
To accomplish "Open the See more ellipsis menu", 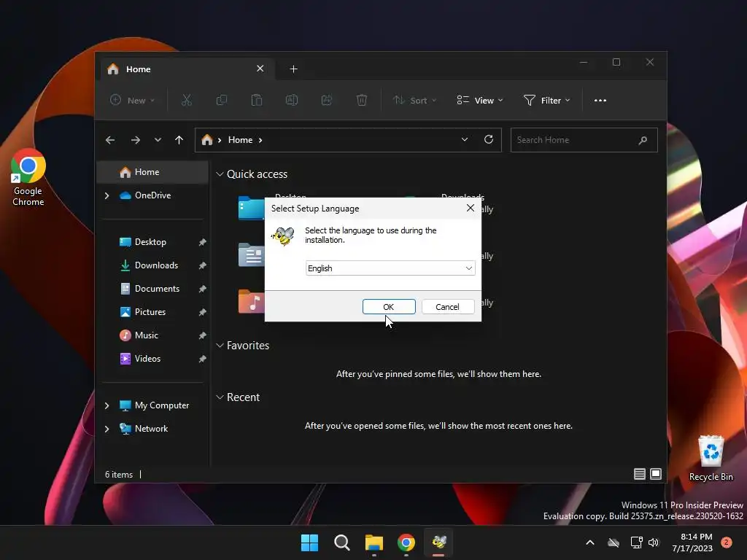I will (x=600, y=100).
